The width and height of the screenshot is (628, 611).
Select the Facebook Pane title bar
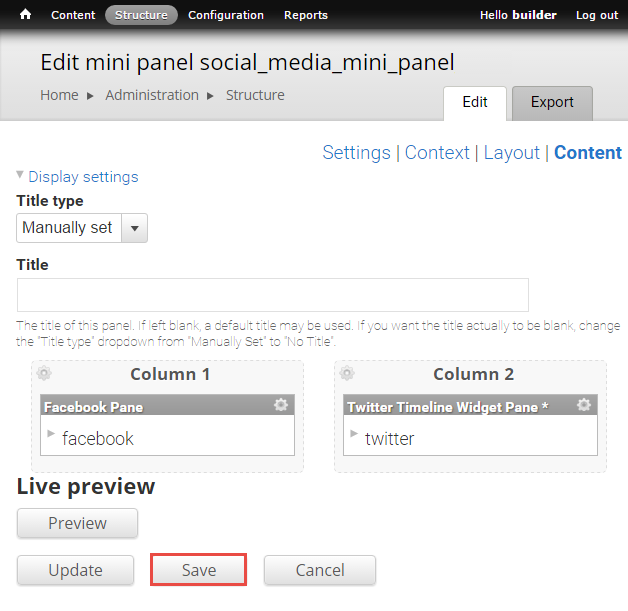[167, 405]
